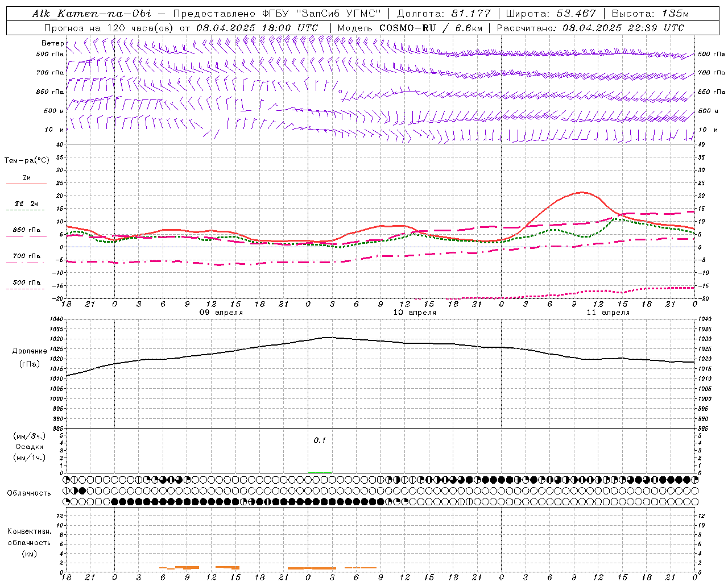The image size is (728, 582).
Task: Click the station name Alk_Kamen-na-Obi
Action: (92, 14)
